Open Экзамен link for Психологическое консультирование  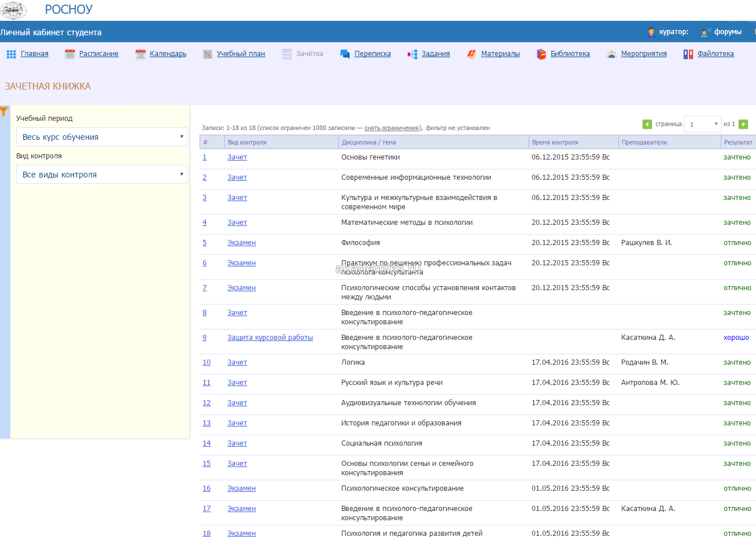click(241, 488)
